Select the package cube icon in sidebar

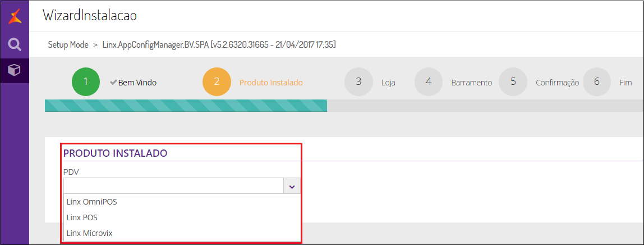point(15,70)
